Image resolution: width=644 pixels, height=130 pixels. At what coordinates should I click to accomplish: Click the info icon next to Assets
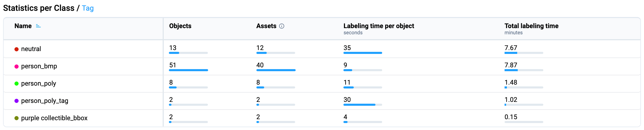click(282, 26)
